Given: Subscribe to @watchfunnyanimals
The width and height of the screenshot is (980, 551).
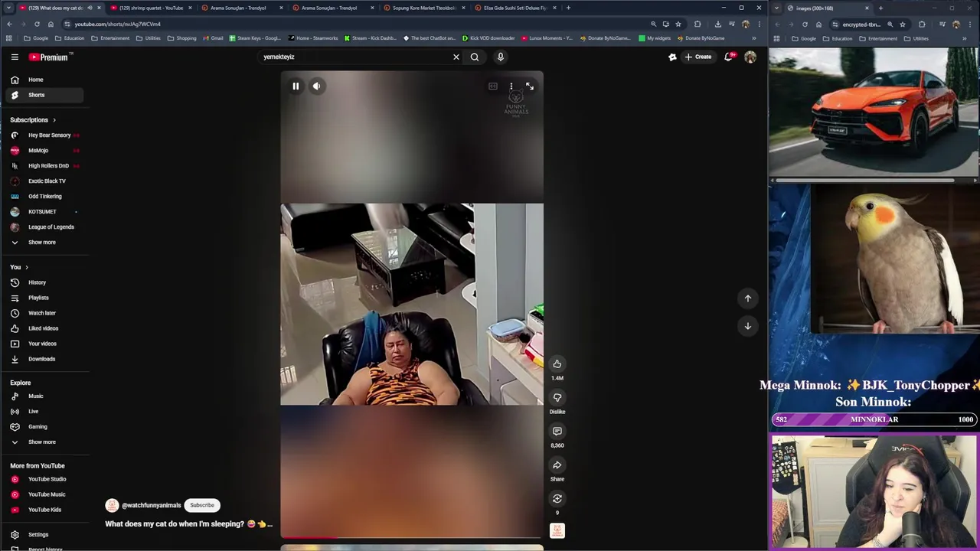Looking at the screenshot, I should pos(202,505).
